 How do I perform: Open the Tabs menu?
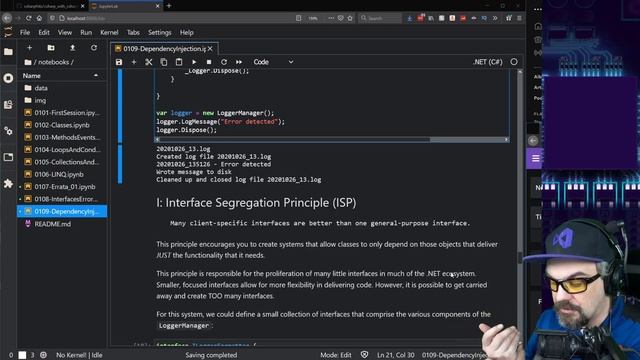133,33
